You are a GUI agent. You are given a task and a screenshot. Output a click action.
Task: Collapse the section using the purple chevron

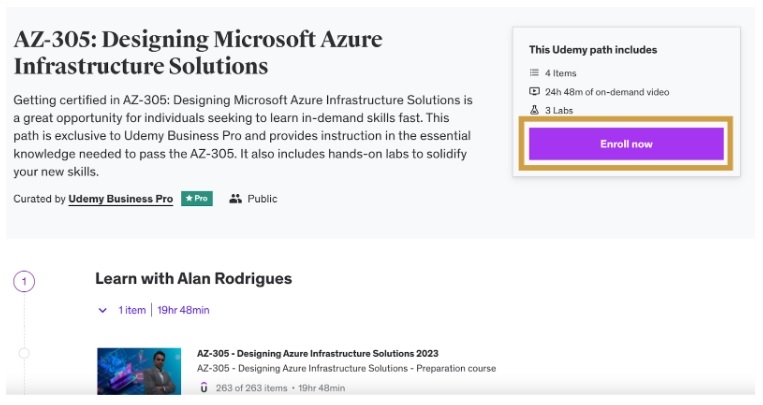click(103, 310)
